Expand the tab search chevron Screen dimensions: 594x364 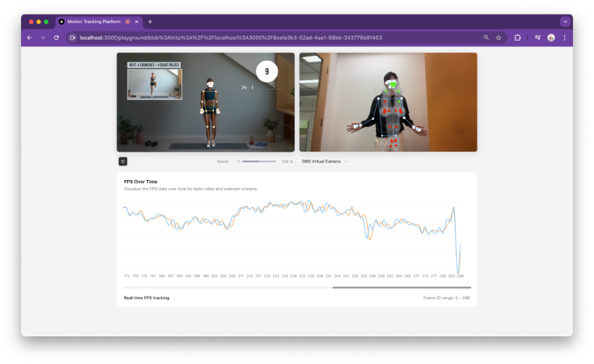point(565,22)
